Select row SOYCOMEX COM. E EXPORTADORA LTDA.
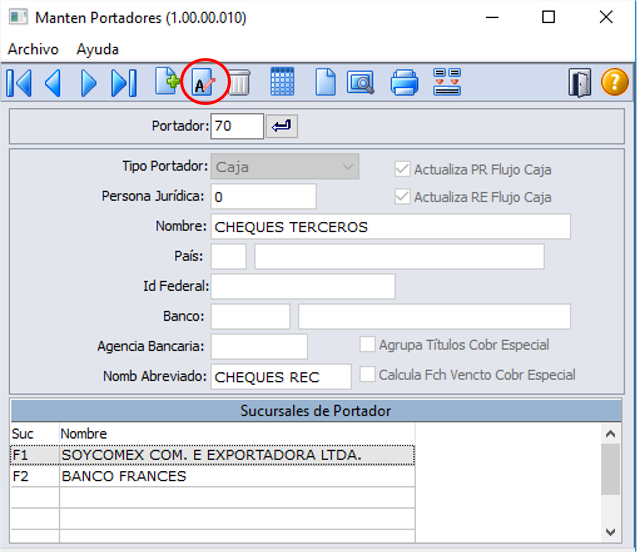Viewport: 637px width, 552px height. pos(212,455)
